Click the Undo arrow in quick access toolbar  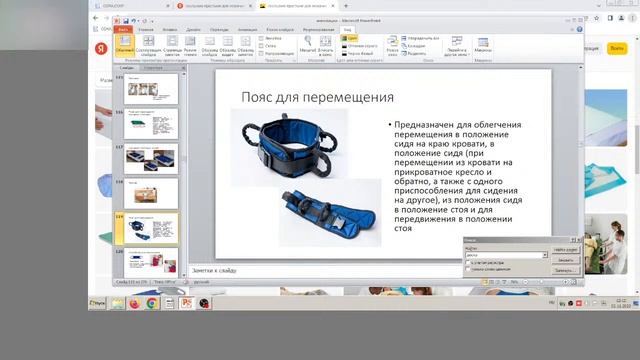[133, 21]
